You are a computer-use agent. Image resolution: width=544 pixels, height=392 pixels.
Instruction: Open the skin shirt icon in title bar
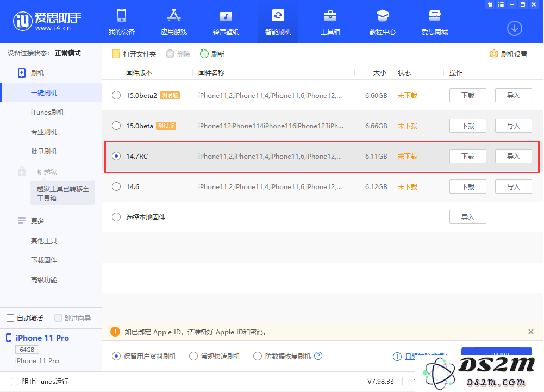(x=490, y=4)
